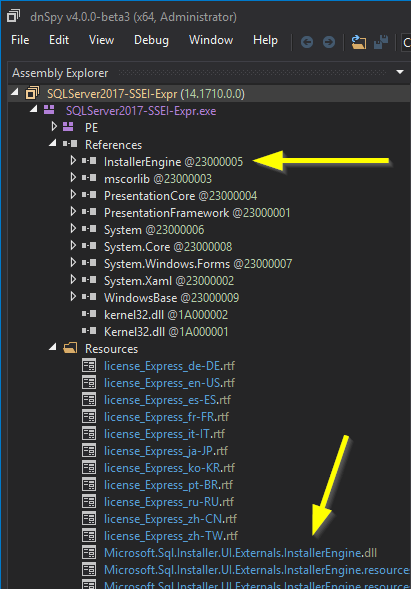This screenshot has width=411, height=589.
Task: Open the Debug menu
Action: pyautogui.click(x=151, y=40)
